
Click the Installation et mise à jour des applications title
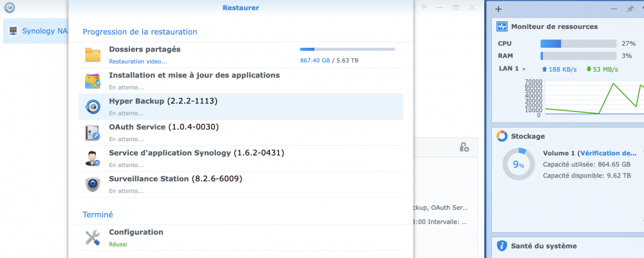pyautogui.click(x=194, y=75)
